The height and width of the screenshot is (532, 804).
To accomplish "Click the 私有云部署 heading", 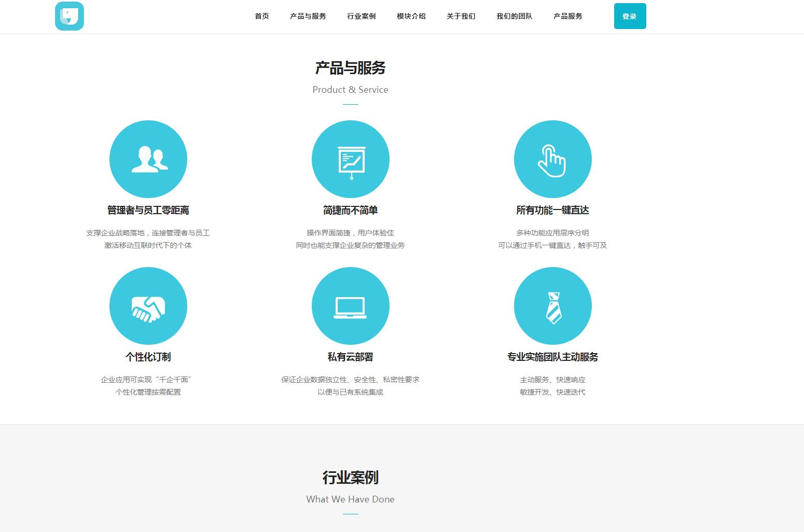I will [351, 357].
